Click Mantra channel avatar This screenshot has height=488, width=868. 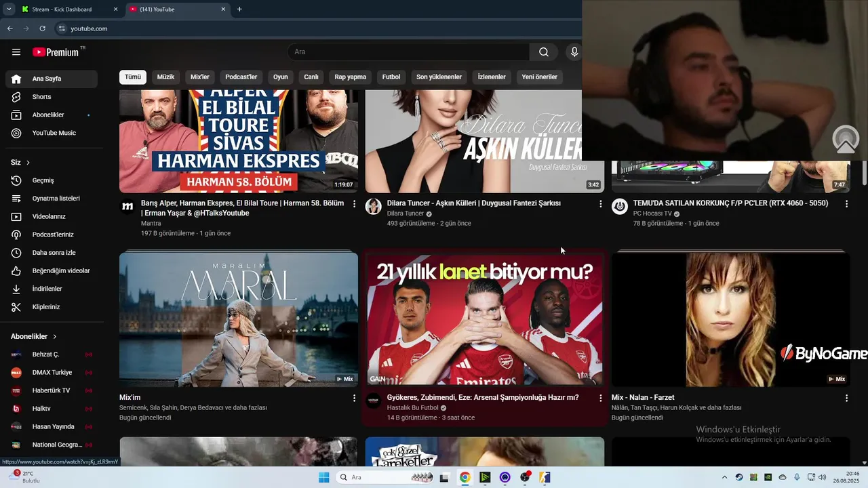tap(127, 207)
